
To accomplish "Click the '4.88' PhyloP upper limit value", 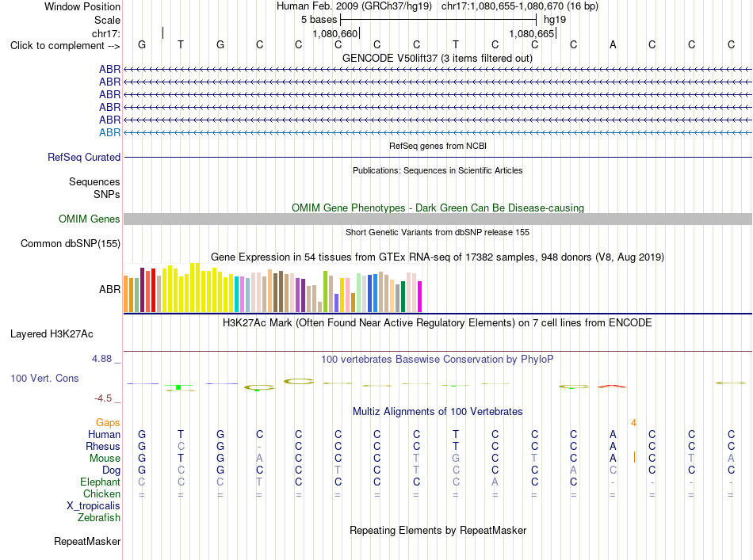I will [101, 359].
